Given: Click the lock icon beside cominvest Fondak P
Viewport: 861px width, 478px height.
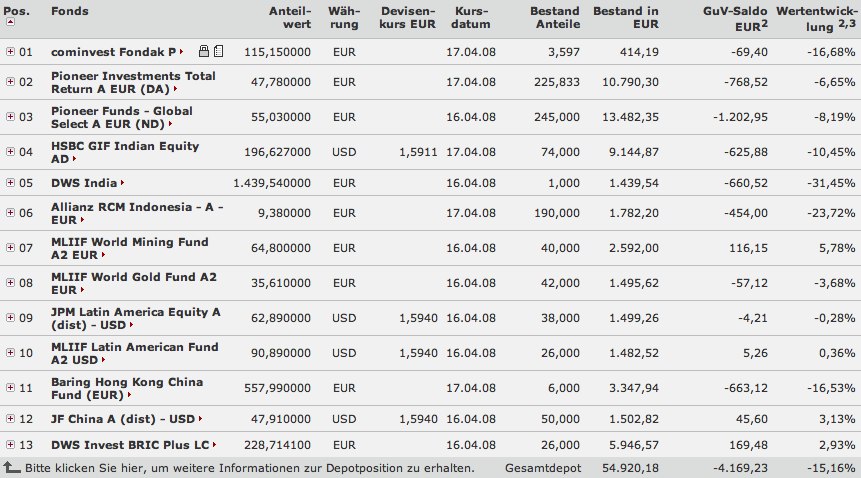Looking at the screenshot, I should click(x=204, y=50).
